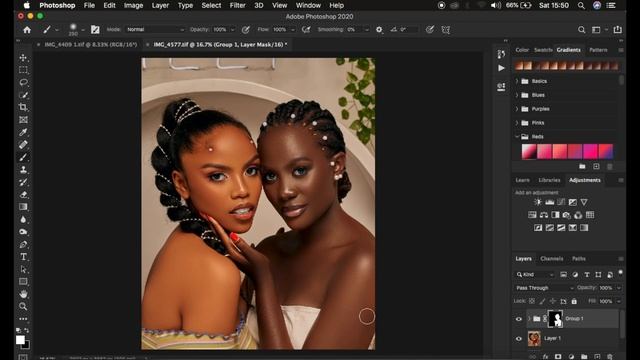
Task: Select the Lasso tool
Action: [23, 82]
